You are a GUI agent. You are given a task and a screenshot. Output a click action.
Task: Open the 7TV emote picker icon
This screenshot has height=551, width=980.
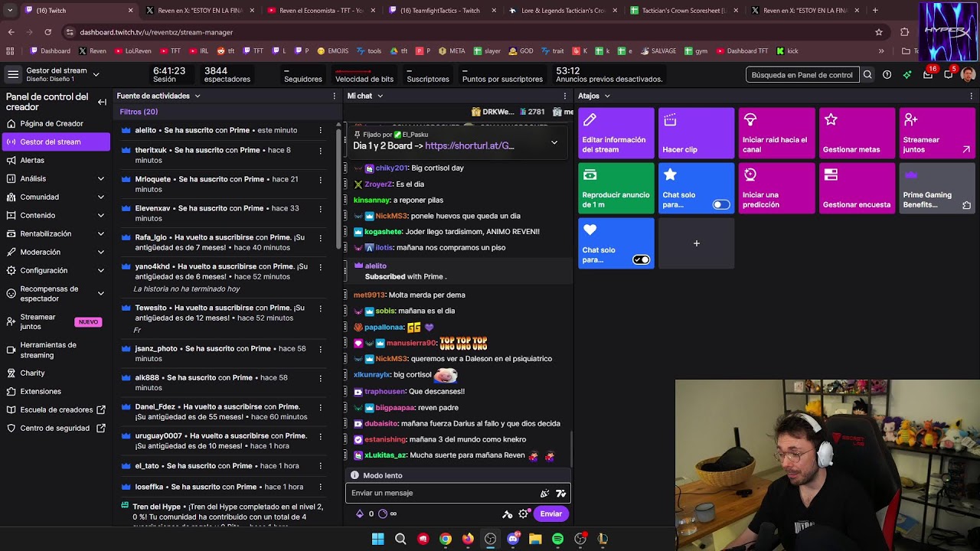click(561, 494)
